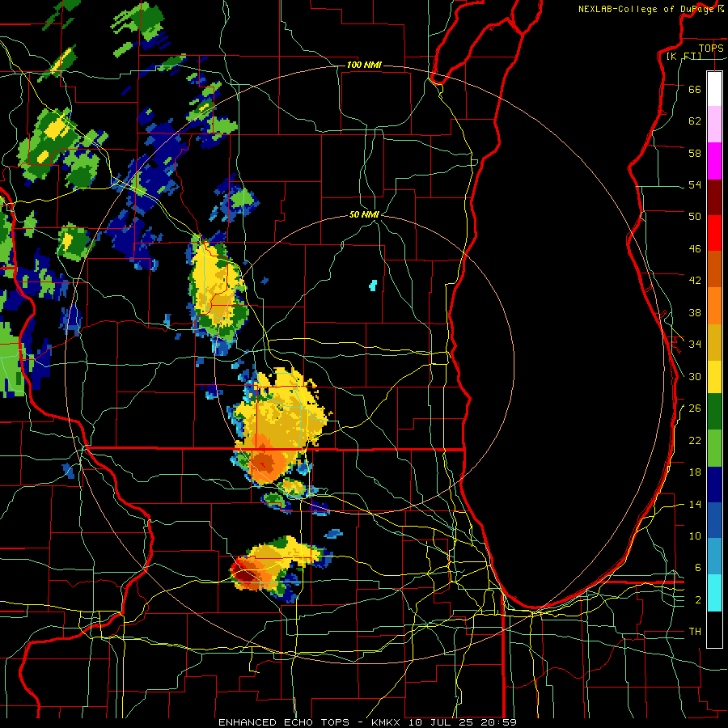Click the 14 value on the legend
Viewport: 728px width, 728px height.
coord(695,504)
